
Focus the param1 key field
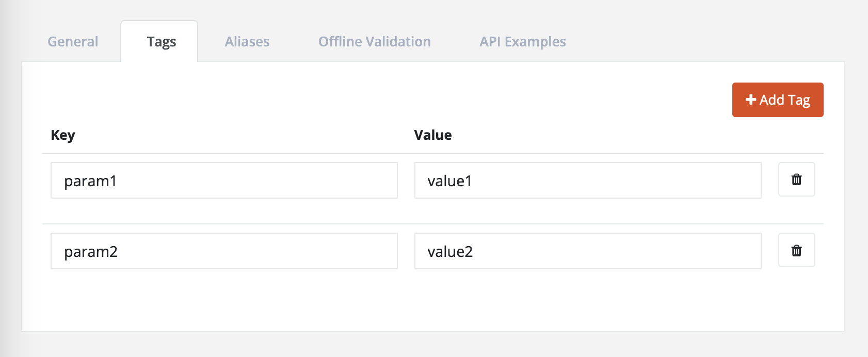(x=224, y=181)
